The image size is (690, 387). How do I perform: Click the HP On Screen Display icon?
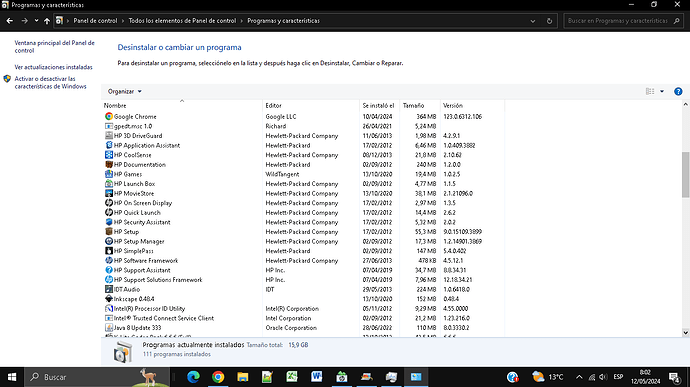(109, 203)
